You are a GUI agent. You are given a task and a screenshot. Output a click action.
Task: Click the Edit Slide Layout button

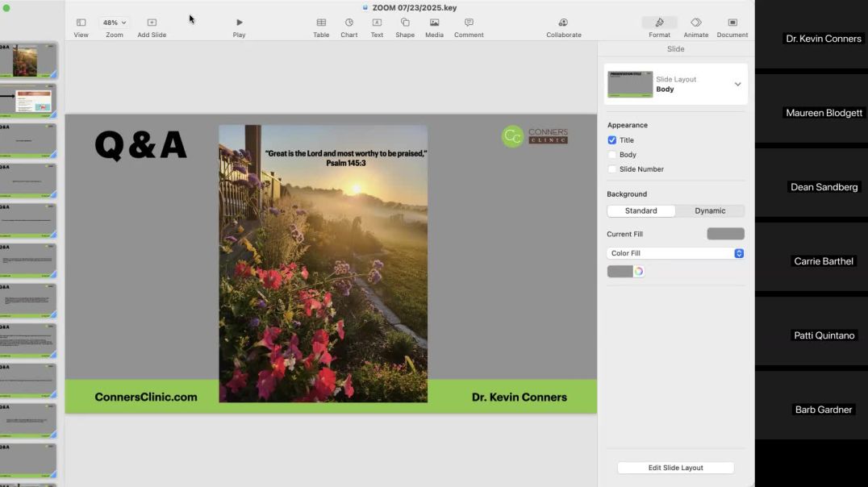click(x=676, y=468)
